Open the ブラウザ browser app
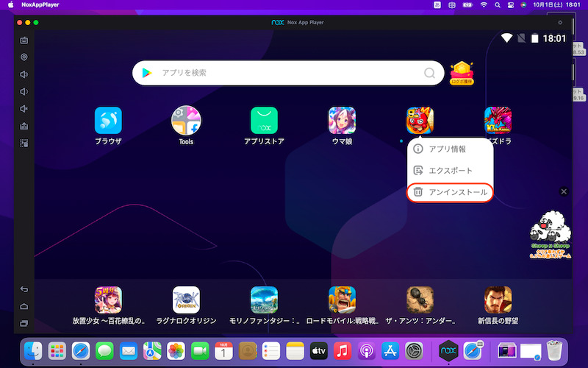 click(108, 121)
